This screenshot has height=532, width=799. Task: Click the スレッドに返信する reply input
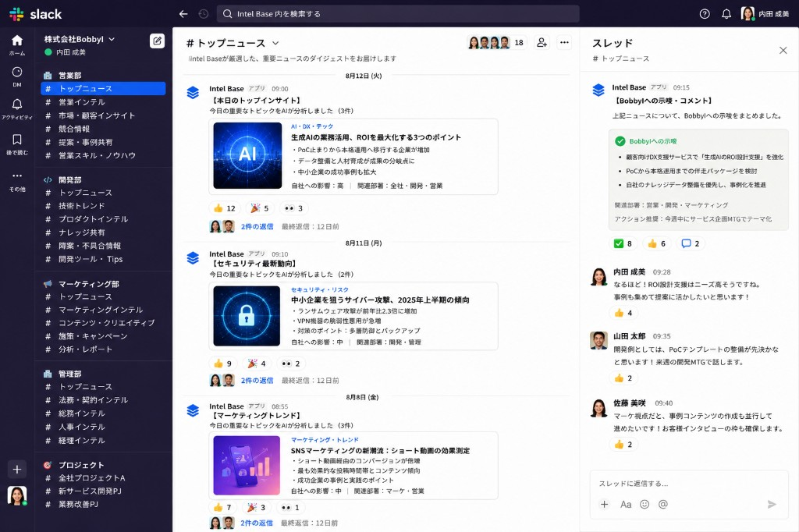(689, 483)
